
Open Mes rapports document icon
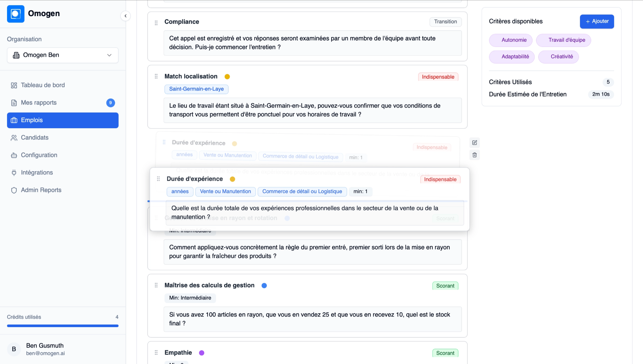click(14, 102)
